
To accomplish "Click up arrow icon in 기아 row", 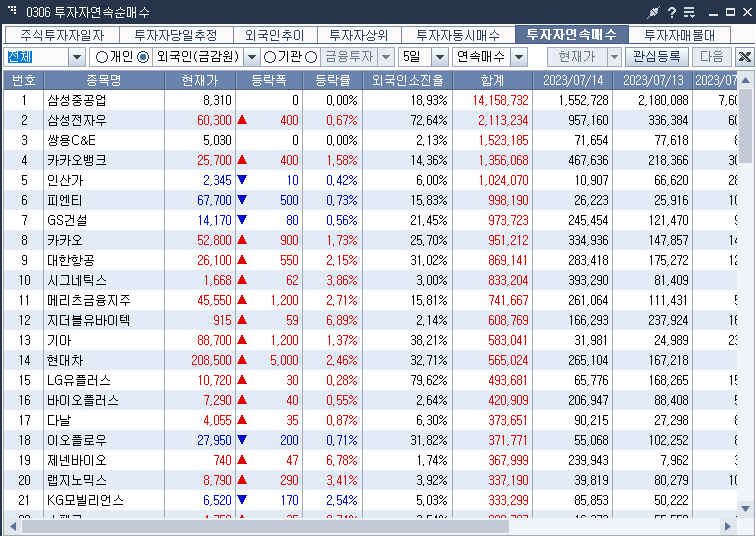I will coord(242,340).
